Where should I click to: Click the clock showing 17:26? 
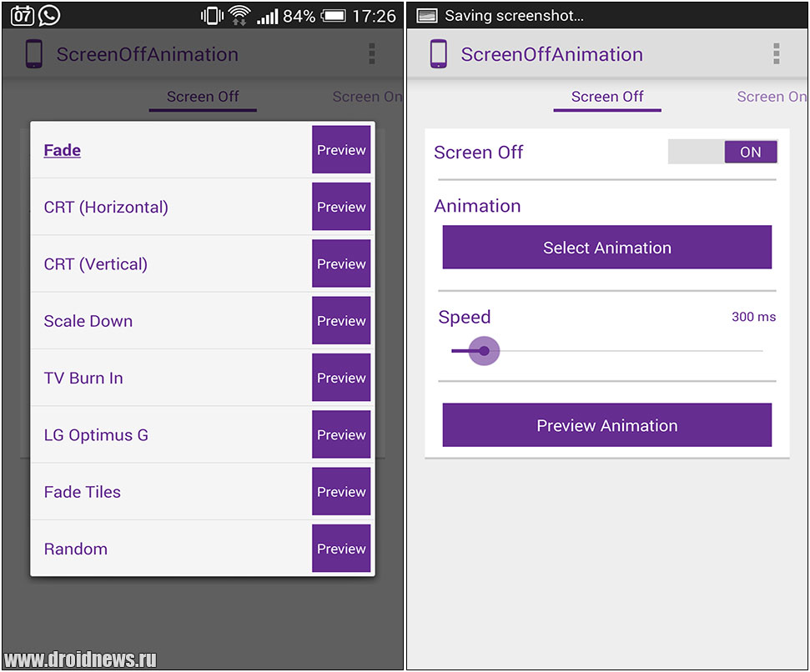374,16
